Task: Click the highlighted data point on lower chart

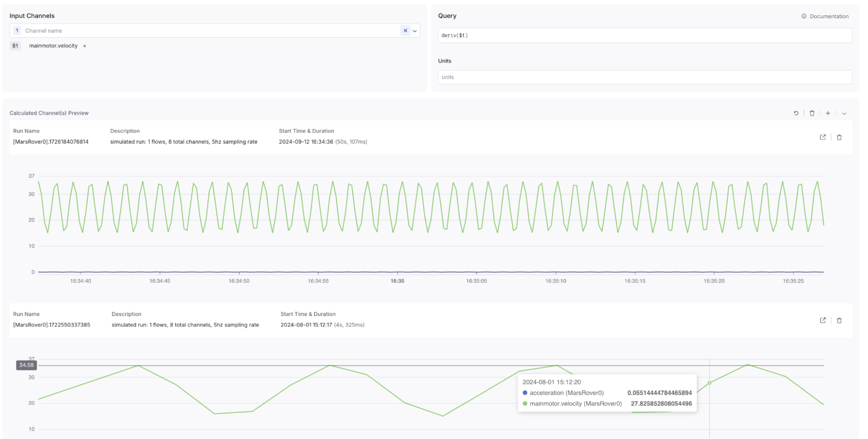Action: click(710, 383)
